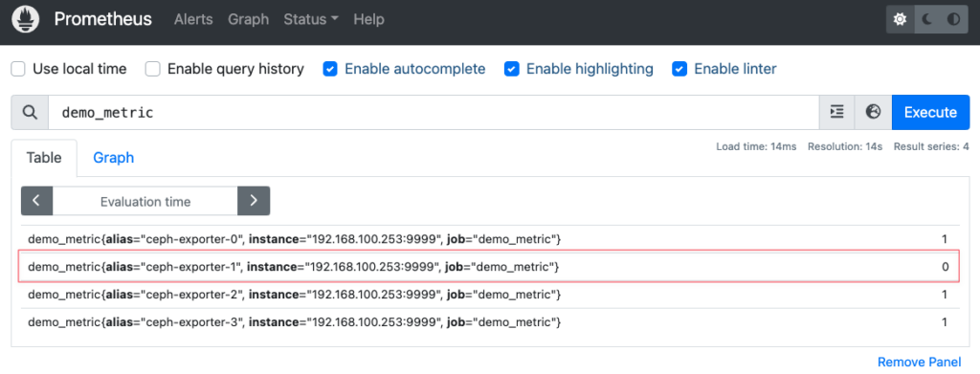Viewport: 980px width, 374px height.
Task: Focus the demo_metric expression input
Action: coord(434,112)
